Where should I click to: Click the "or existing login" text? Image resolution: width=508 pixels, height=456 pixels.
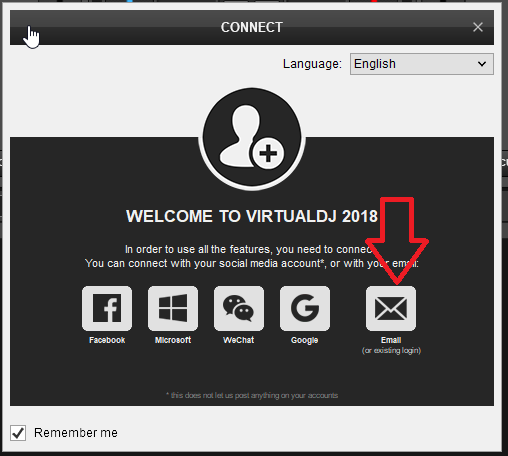pyautogui.click(x=391, y=351)
